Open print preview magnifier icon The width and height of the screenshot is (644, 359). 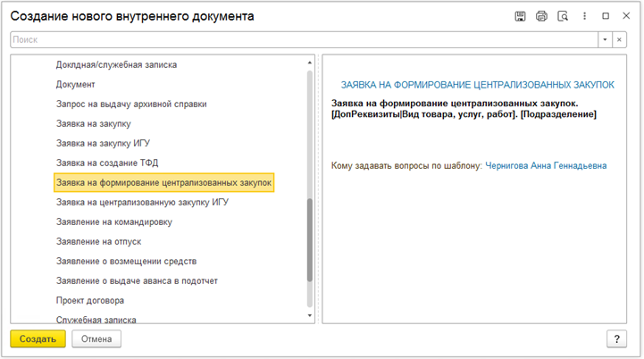(x=563, y=16)
